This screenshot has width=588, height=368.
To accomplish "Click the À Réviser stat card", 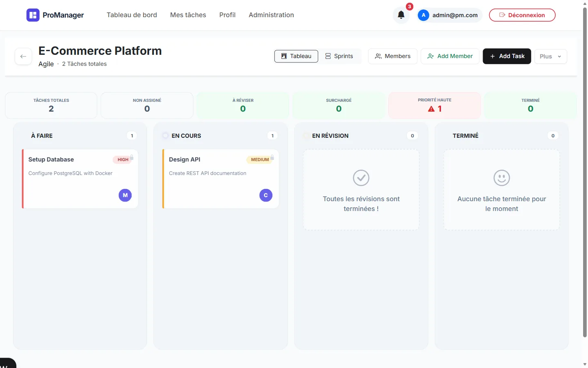I will click(x=243, y=105).
